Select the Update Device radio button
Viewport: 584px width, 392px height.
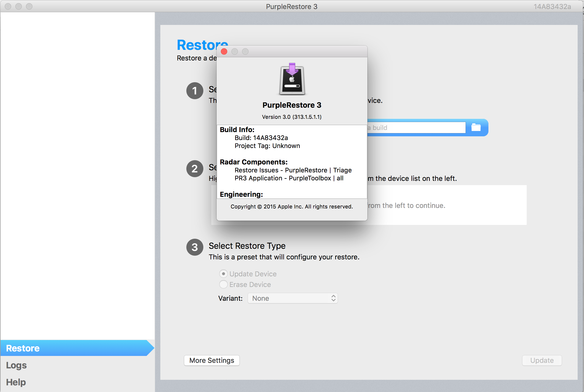[x=223, y=274]
